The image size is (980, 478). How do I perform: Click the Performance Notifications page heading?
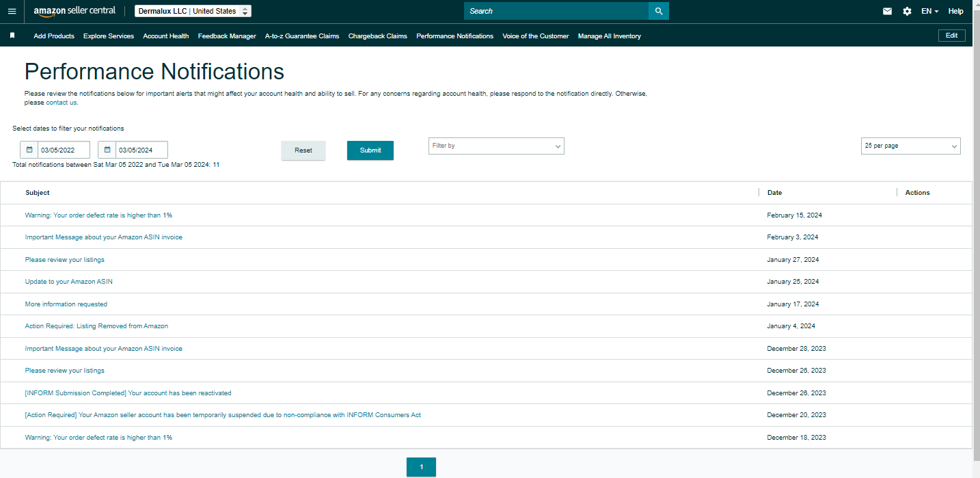tap(154, 72)
